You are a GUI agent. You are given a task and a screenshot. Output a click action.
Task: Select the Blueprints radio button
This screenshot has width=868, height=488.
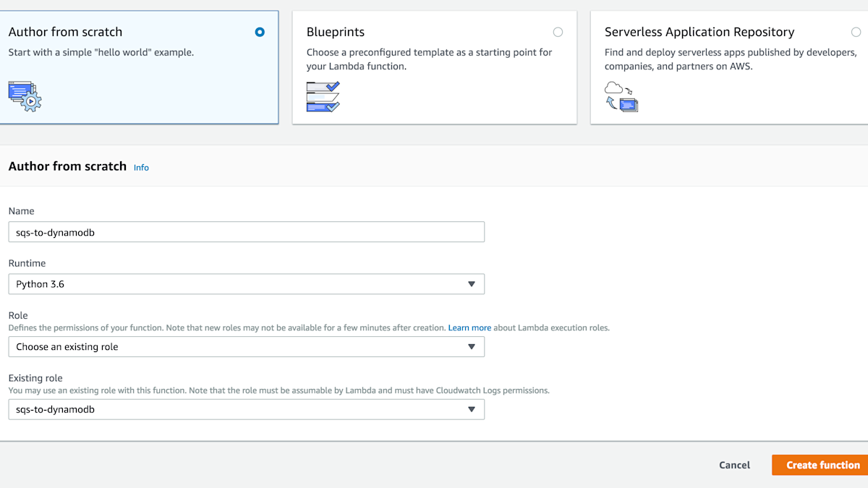coord(558,32)
